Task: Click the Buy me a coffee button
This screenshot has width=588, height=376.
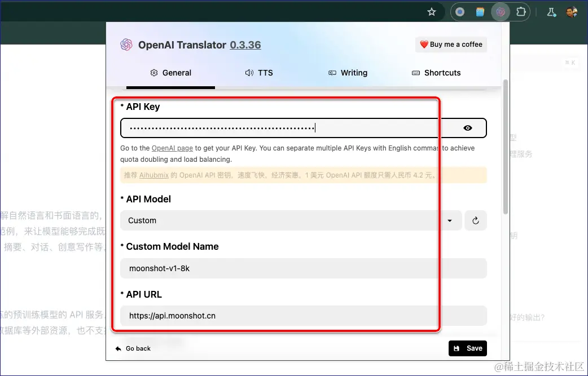Action: point(451,45)
